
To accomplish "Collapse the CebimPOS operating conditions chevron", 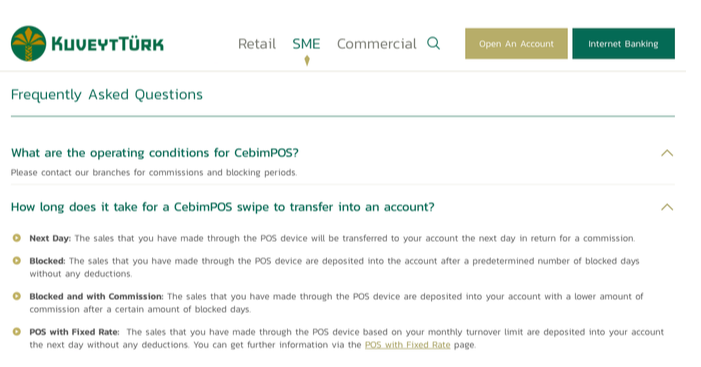I will point(667,153).
